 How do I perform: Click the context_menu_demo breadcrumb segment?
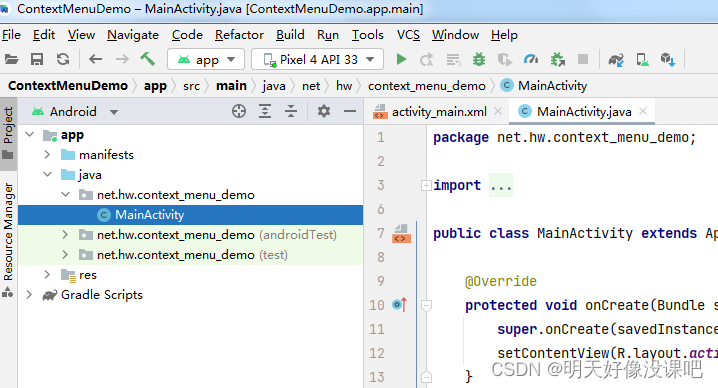coord(426,86)
